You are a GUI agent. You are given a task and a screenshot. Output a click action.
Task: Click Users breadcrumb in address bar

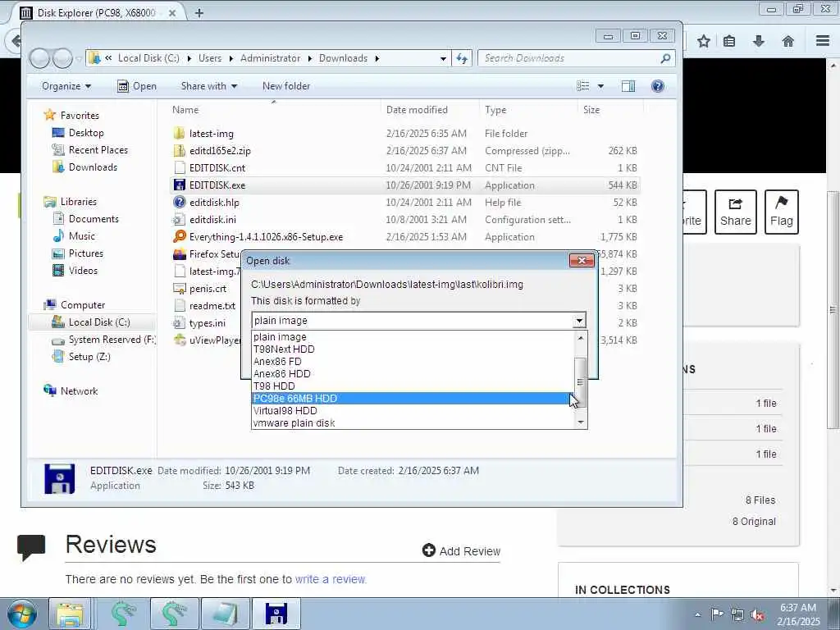pos(210,58)
